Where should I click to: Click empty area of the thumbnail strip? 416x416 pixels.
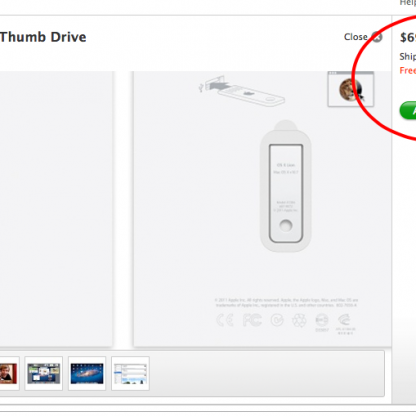(267, 373)
